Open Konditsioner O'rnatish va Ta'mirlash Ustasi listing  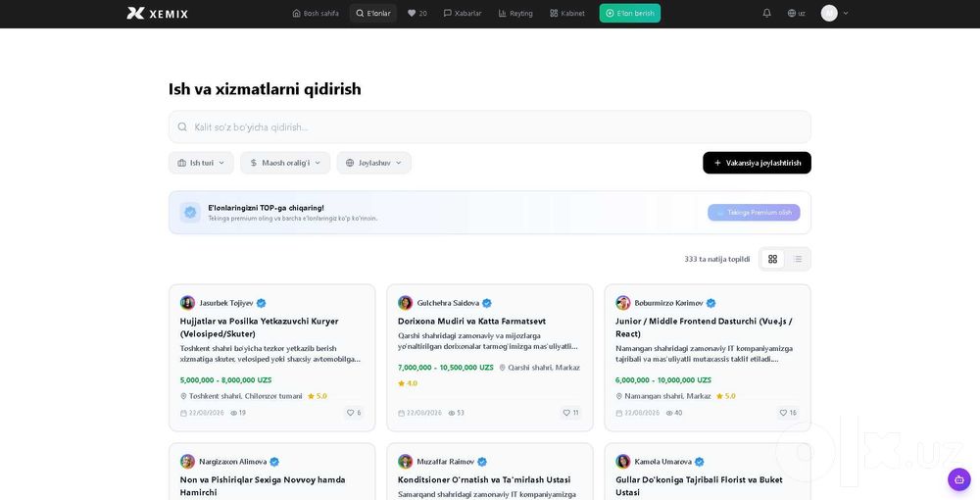coord(484,480)
